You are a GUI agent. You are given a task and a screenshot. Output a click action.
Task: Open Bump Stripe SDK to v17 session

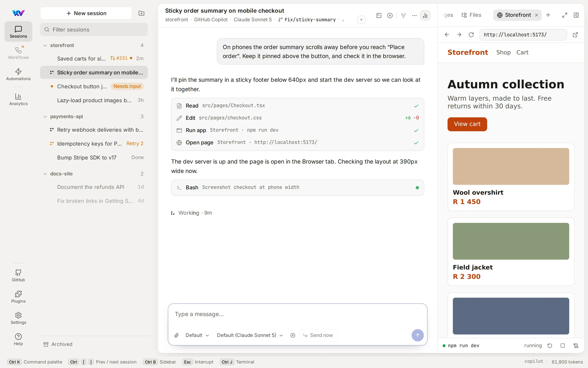tap(94, 157)
